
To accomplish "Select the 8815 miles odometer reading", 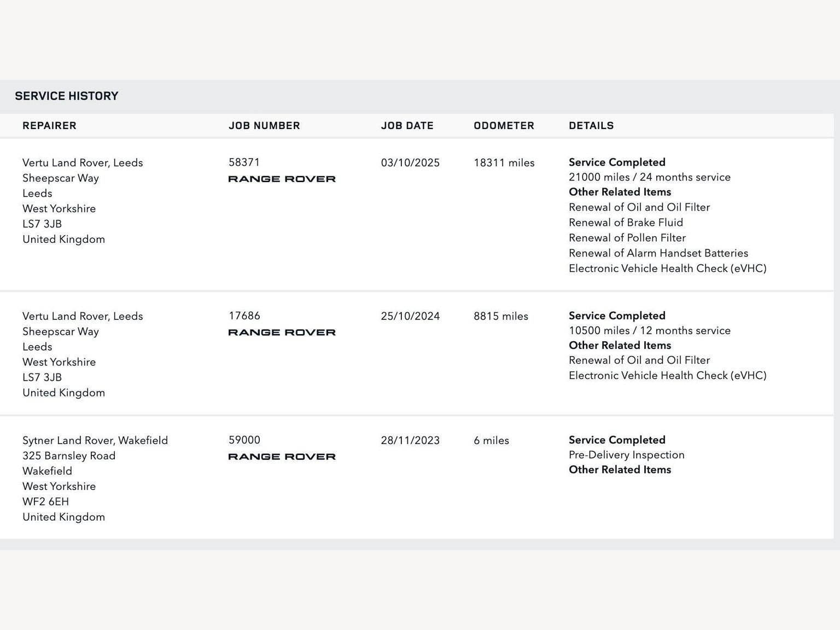I will click(x=500, y=317).
